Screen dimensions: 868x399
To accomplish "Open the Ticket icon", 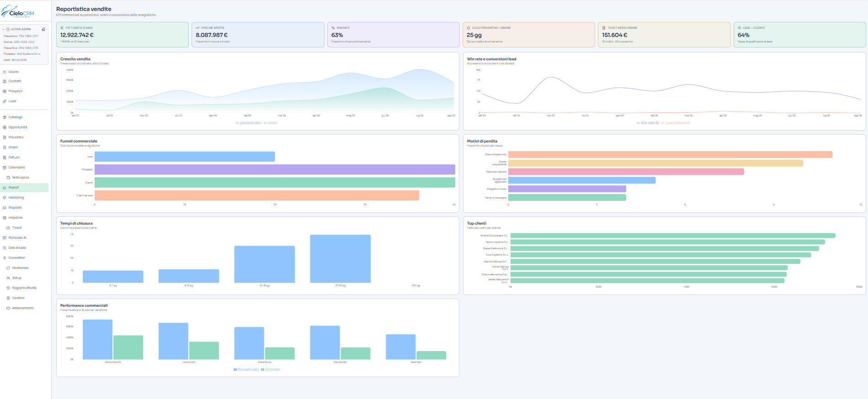I will point(8,228).
